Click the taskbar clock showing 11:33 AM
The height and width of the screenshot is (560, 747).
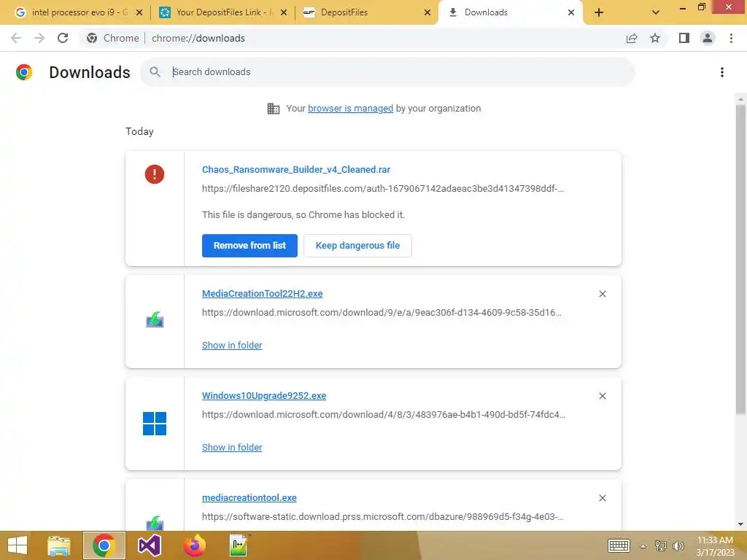tap(715, 545)
